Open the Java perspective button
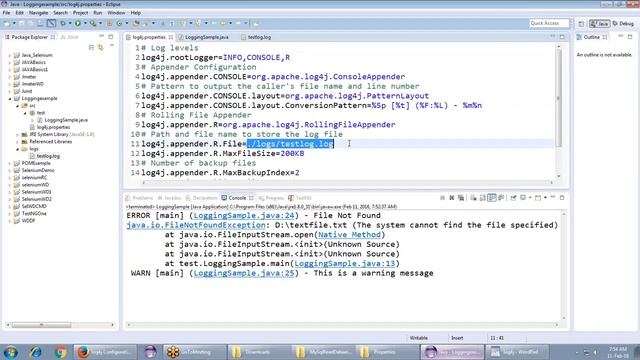The image size is (640, 360). pyautogui.click(x=599, y=24)
